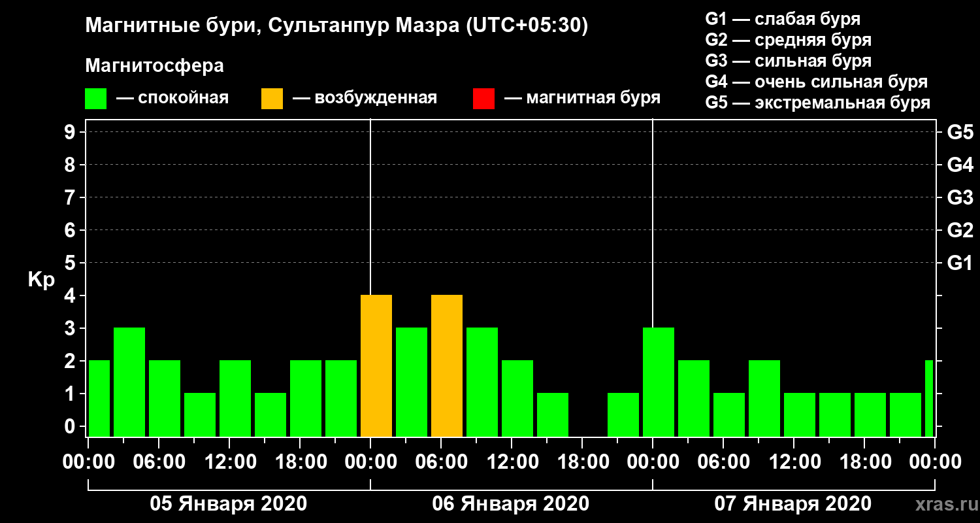Image resolution: width=980 pixels, height=523 pixels.
Task: Click the legend text 'спокойная'
Action: point(183,99)
